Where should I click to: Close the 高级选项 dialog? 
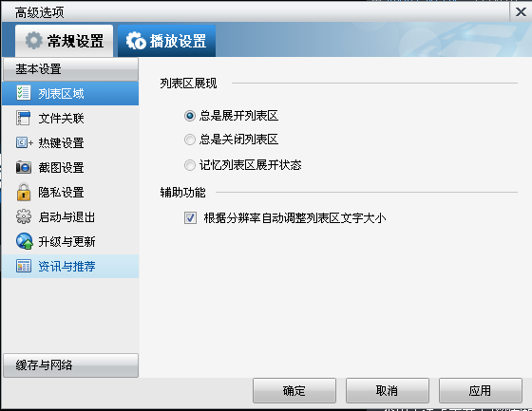click(521, 12)
